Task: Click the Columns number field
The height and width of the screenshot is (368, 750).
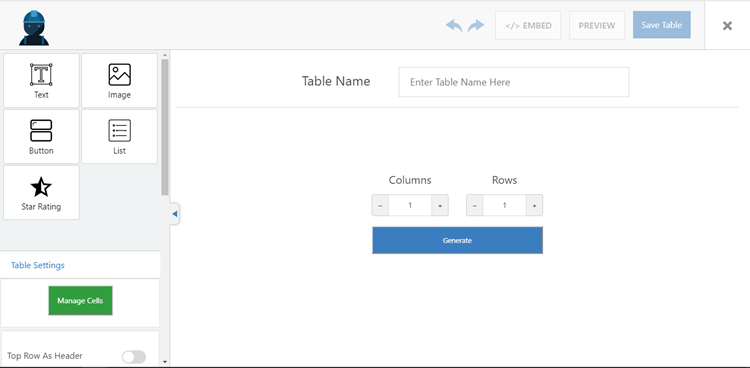Action: [410, 205]
